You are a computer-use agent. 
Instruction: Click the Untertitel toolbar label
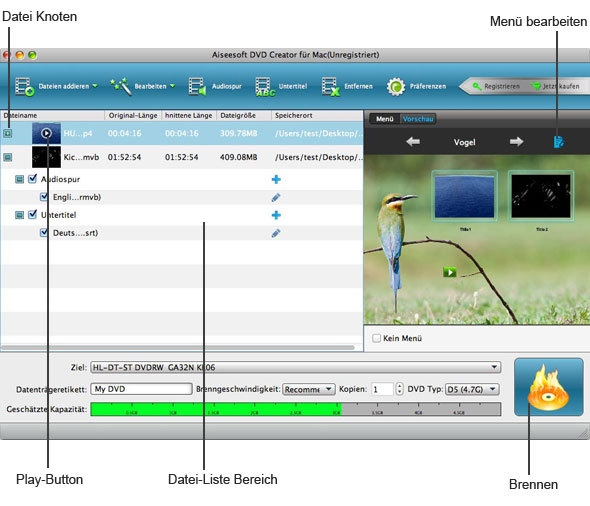[293, 86]
